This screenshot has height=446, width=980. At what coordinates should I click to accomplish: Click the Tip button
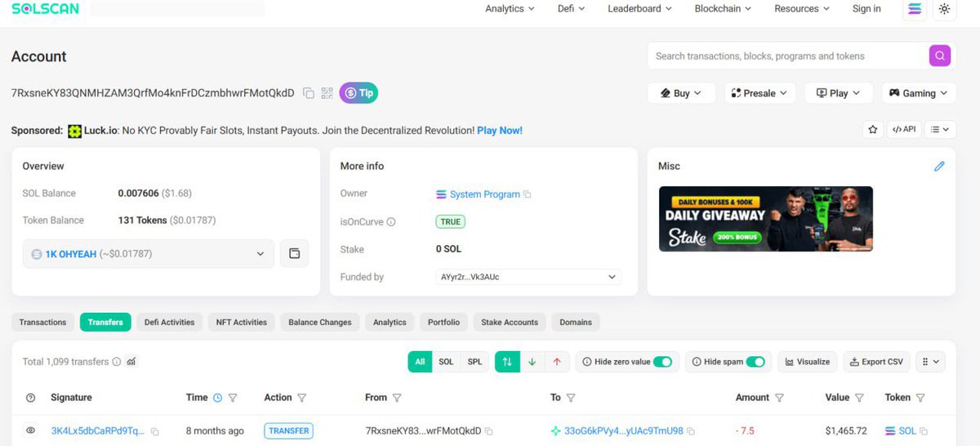[359, 93]
